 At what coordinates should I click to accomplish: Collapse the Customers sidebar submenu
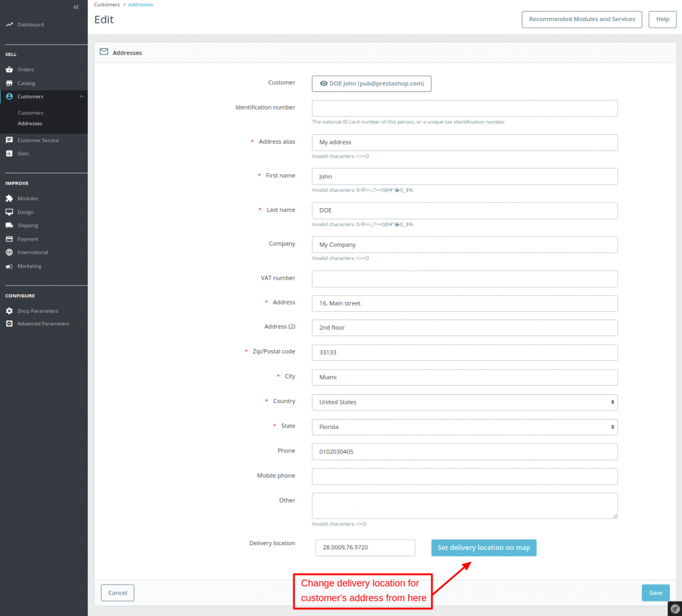point(82,96)
